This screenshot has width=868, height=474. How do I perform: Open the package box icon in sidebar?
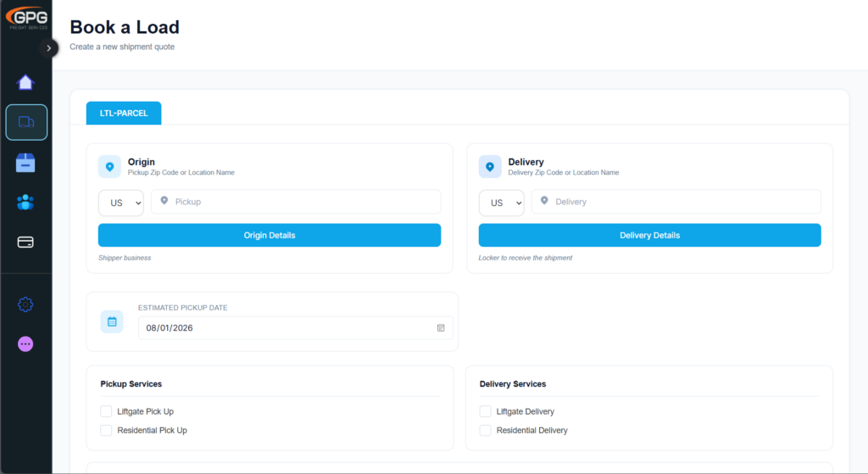(25, 163)
